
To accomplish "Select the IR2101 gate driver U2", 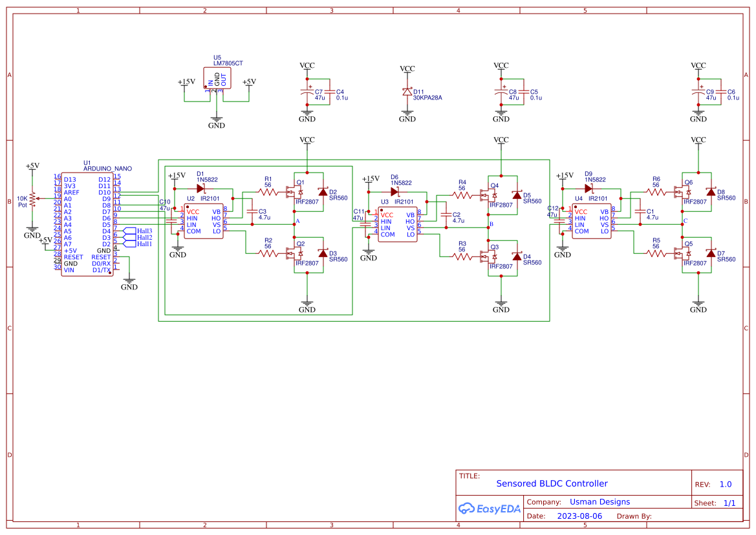I will pyautogui.click(x=202, y=220).
